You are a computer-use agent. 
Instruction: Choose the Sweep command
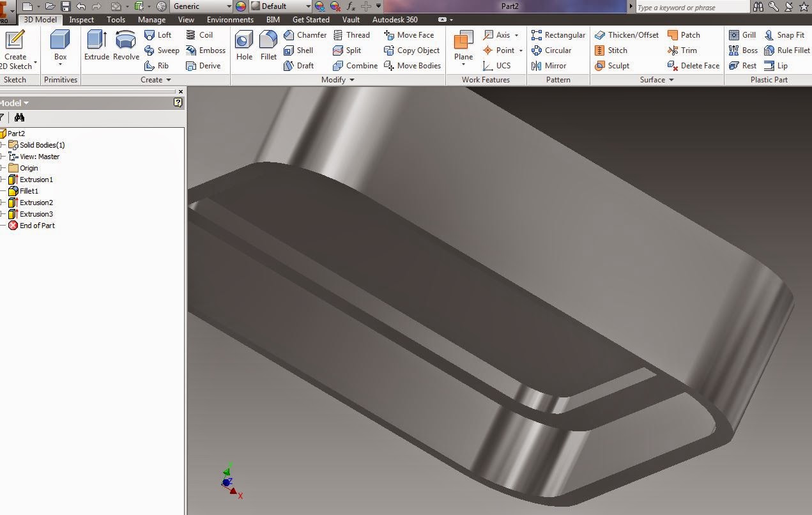162,50
